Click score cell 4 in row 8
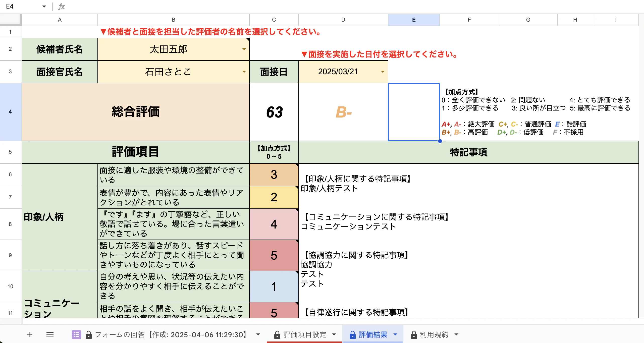Viewport: 644px width, 343px height. 274,224
